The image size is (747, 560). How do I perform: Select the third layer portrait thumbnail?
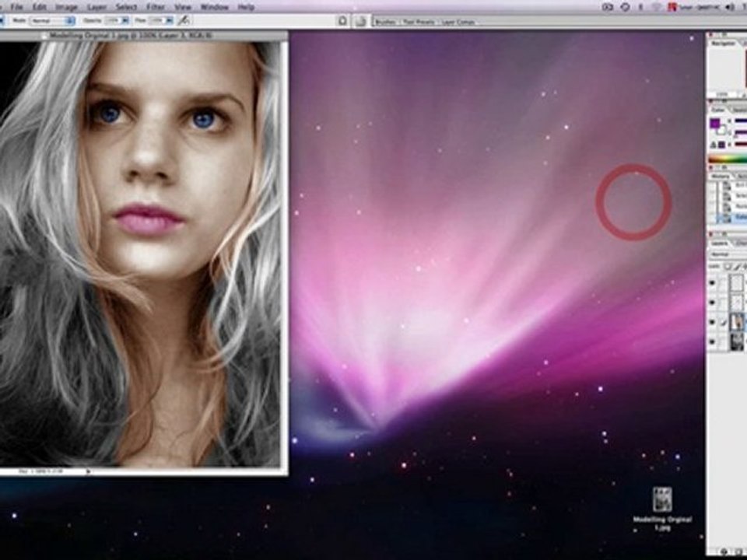click(737, 322)
